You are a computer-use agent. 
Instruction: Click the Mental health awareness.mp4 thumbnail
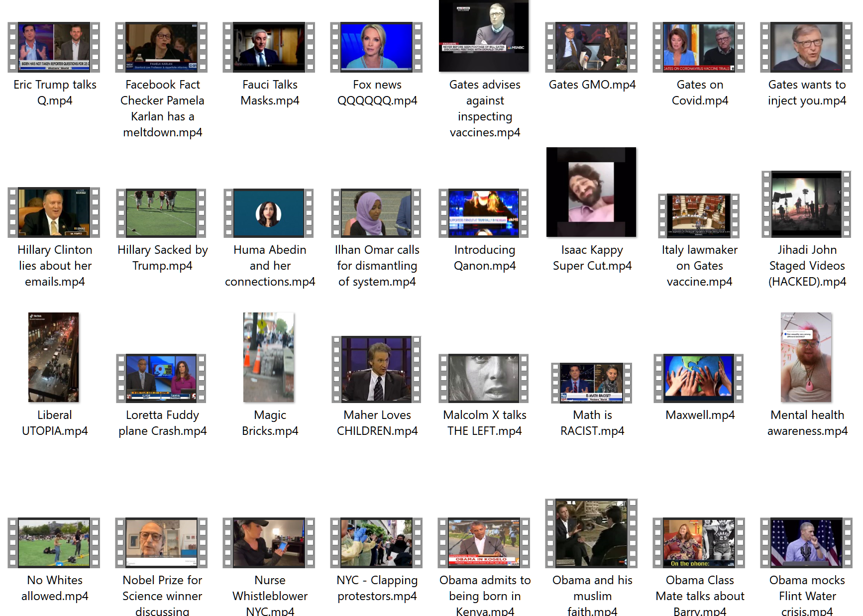click(x=806, y=357)
